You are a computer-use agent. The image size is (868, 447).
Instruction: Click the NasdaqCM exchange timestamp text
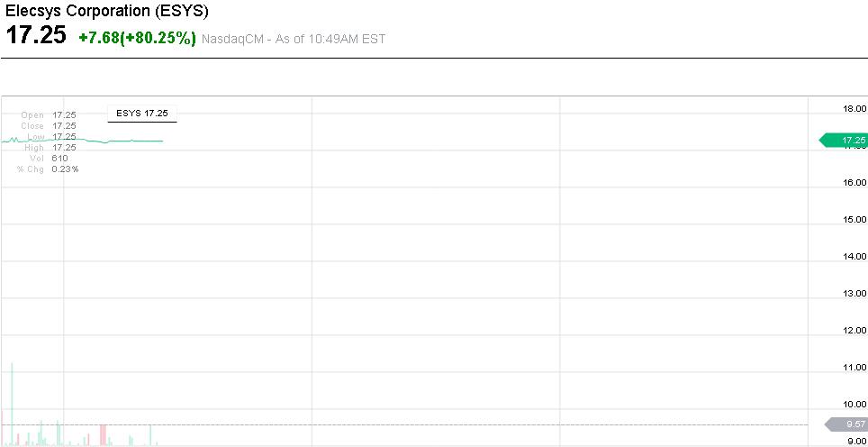(x=294, y=39)
